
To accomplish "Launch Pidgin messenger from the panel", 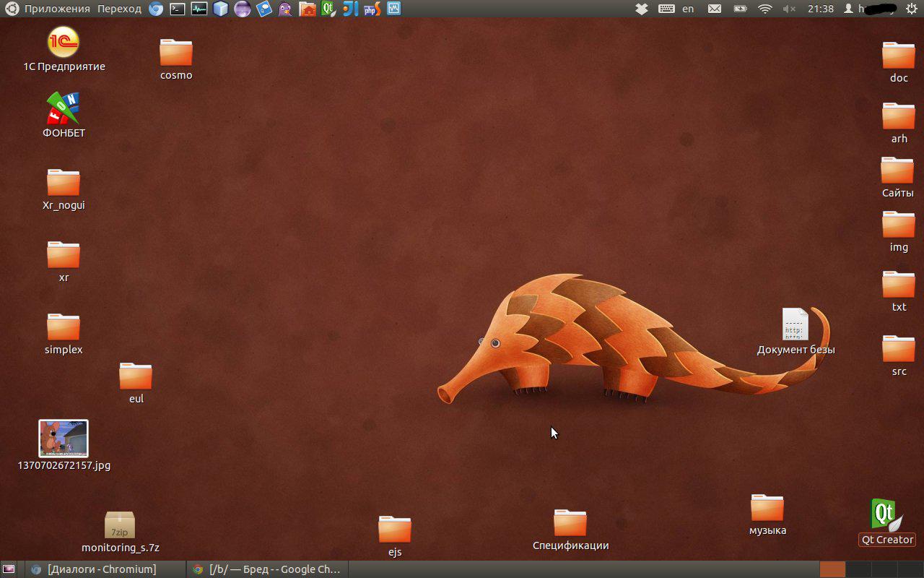I will click(286, 9).
